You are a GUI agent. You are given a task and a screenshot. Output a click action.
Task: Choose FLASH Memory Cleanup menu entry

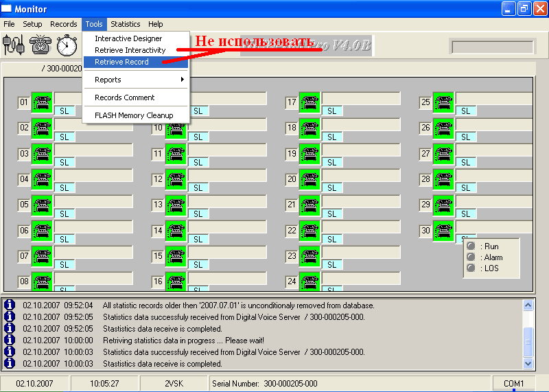tap(134, 115)
